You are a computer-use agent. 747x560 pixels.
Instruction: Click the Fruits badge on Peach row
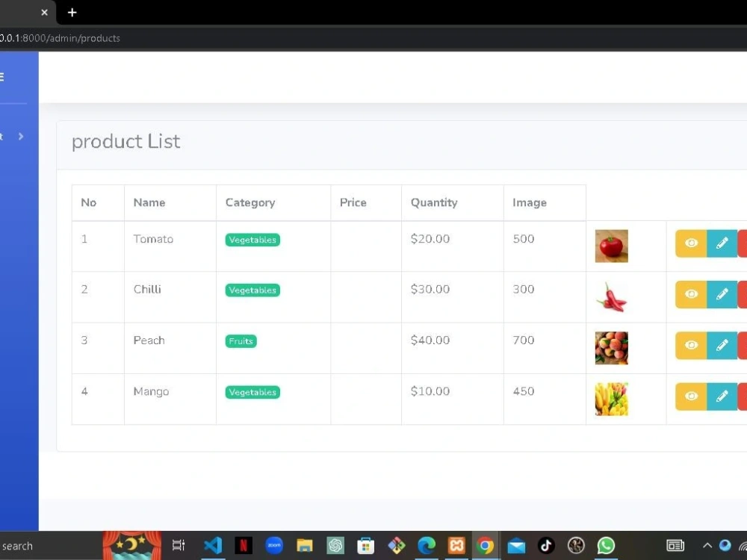click(x=241, y=340)
